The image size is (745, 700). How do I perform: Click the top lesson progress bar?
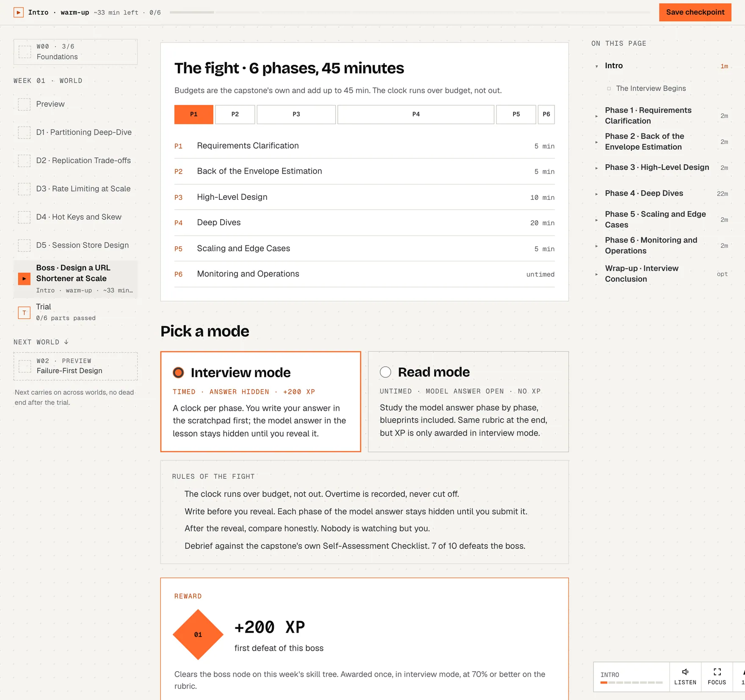[x=410, y=12]
